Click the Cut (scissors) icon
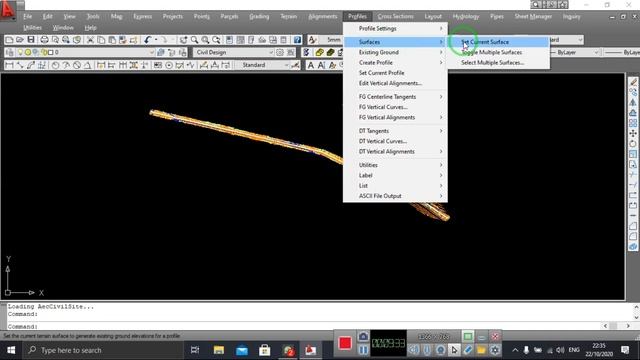Image resolution: width=640 pixels, height=360 pixels. pos(90,40)
